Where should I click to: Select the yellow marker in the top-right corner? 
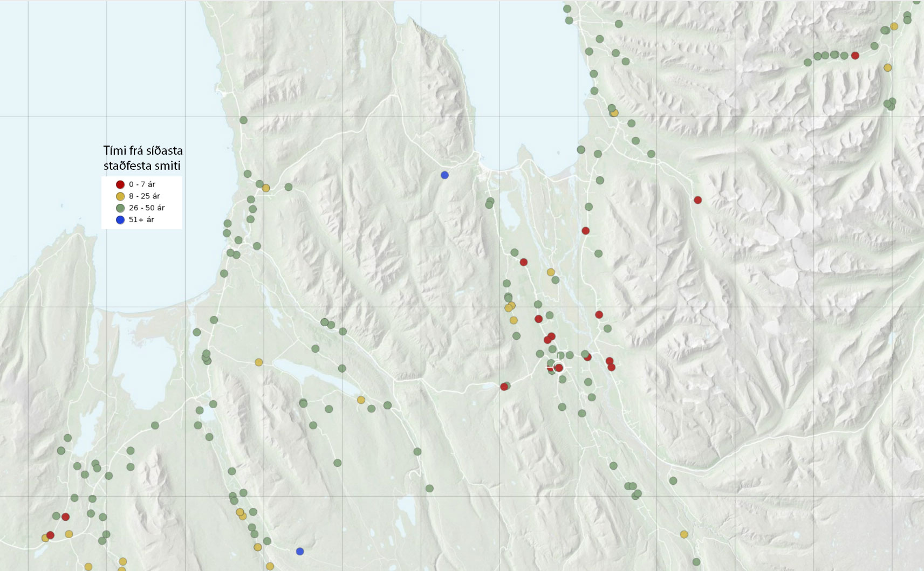[x=894, y=26]
